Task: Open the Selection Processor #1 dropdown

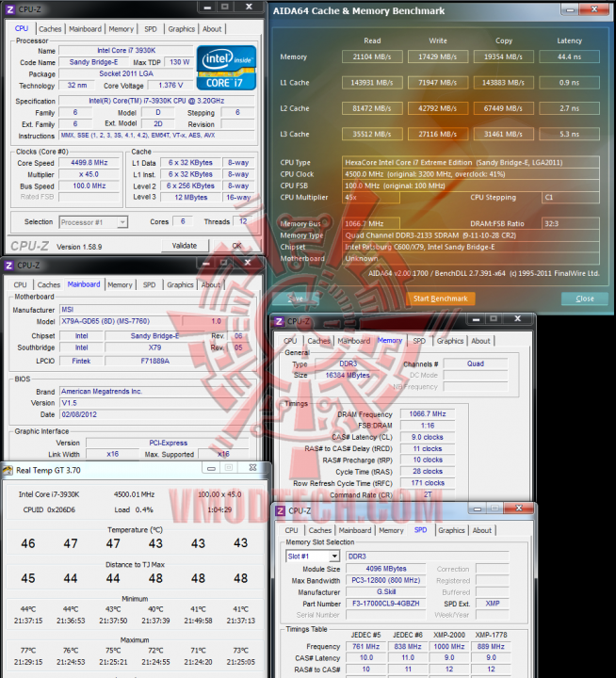Action: [x=122, y=222]
